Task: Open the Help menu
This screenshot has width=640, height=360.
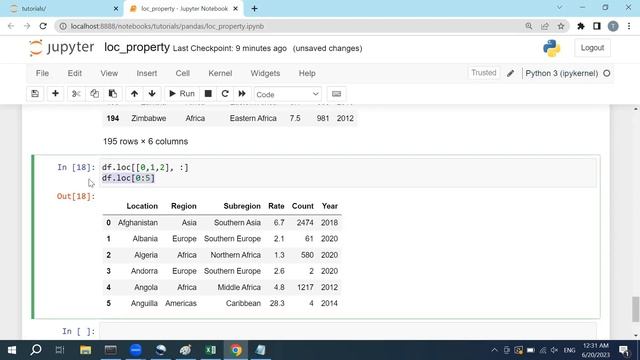Action: click(x=307, y=73)
